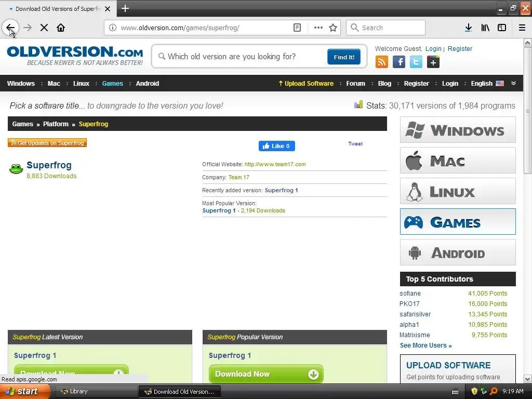Click the Superfrog frog icon
Image resolution: width=532 pixels, height=399 pixels.
pos(16,169)
